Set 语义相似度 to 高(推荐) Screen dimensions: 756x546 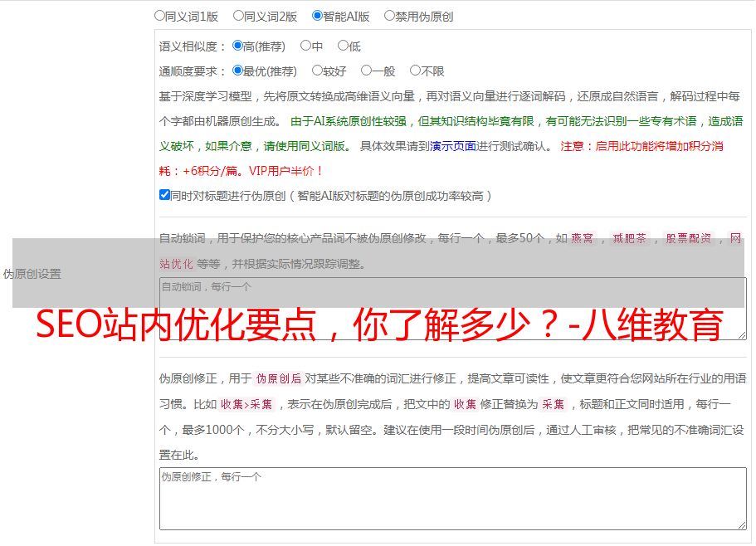tap(237, 46)
